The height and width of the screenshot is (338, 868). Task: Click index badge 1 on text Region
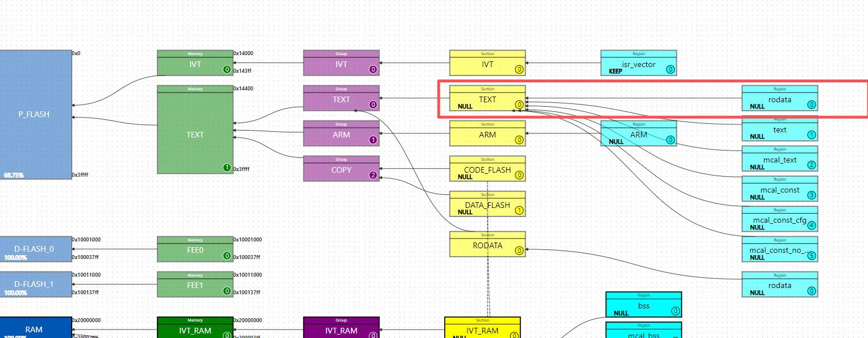(x=812, y=135)
